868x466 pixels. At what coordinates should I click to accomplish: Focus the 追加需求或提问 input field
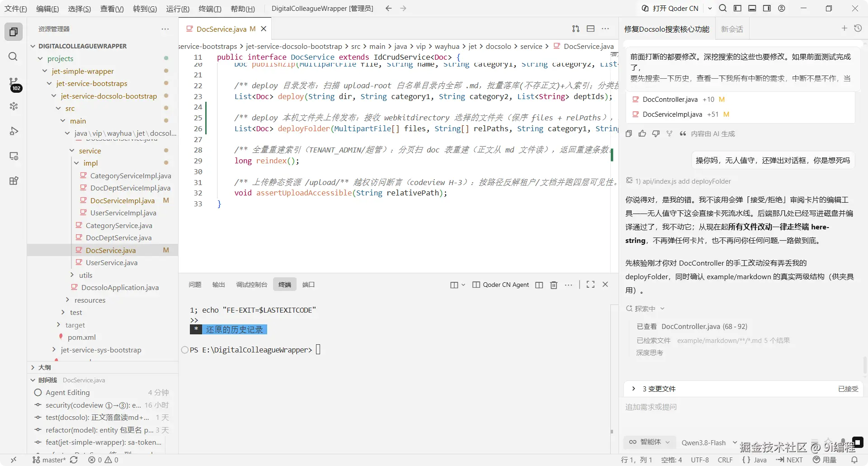coord(741,407)
